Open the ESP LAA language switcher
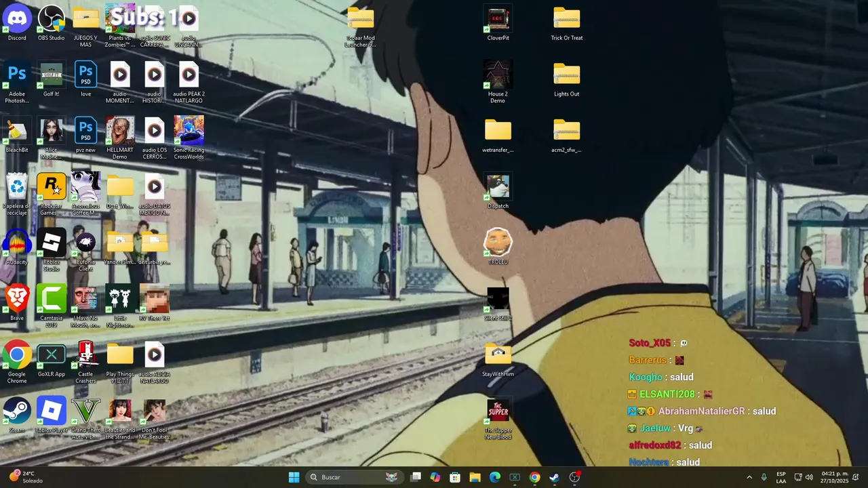Screen dimensions: 868x488 [781, 477]
